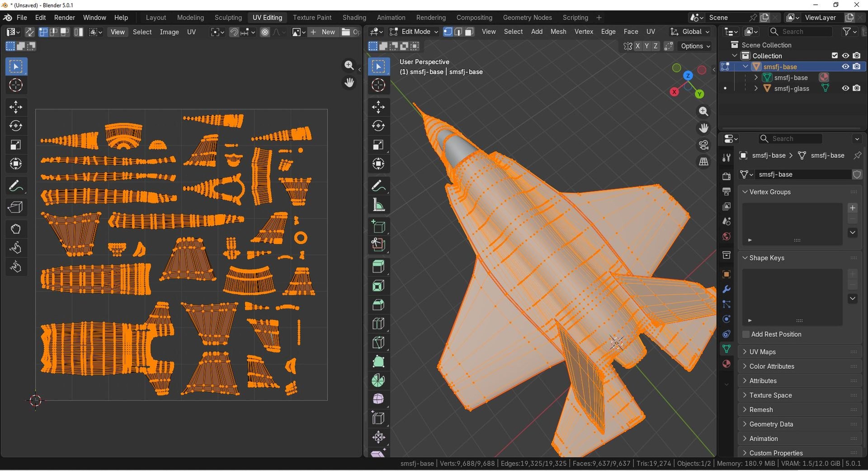The image size is (868, 471).
Task: Open the Global transform orientation dropdown
Action: (x=690, y=32)
